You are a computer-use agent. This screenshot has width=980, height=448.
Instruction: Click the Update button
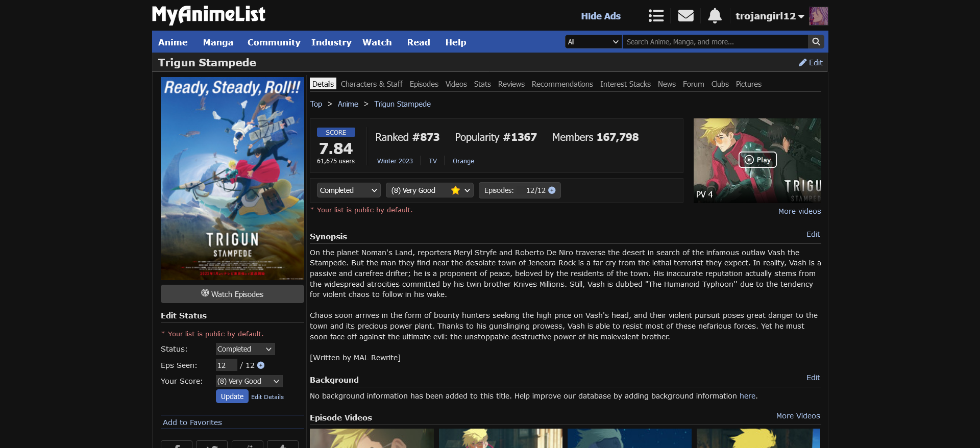point(232,396)
